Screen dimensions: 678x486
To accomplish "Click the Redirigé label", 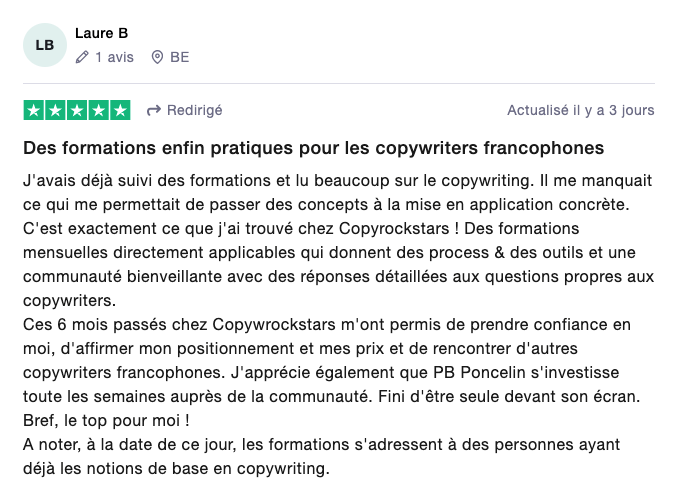I will click(195, 110).
